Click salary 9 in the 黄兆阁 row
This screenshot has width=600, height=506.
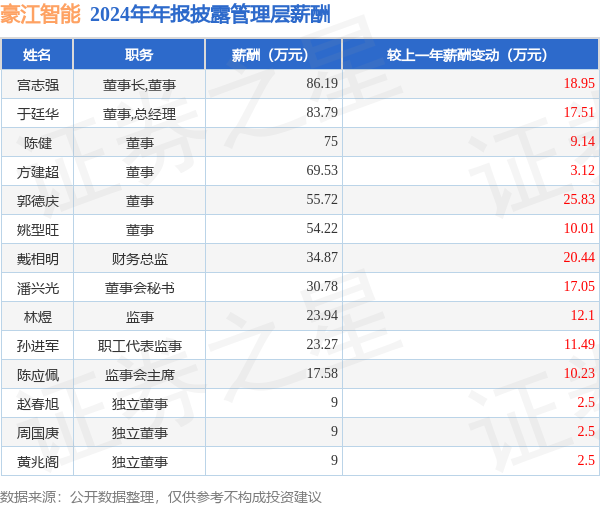(x=334, y=460)
